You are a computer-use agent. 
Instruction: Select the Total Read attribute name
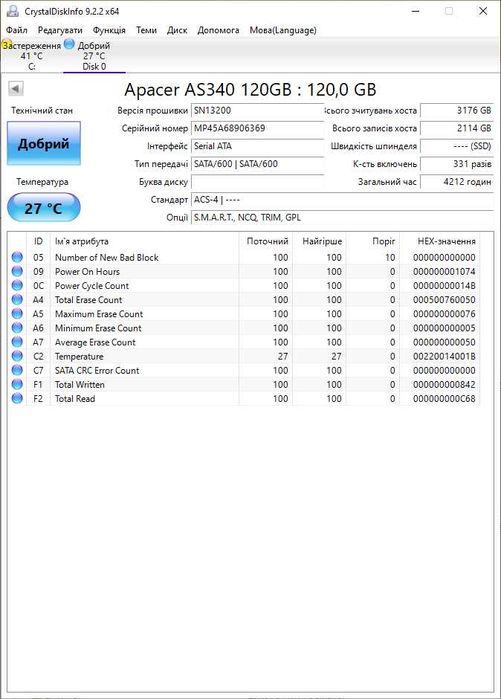pos(75,399)
